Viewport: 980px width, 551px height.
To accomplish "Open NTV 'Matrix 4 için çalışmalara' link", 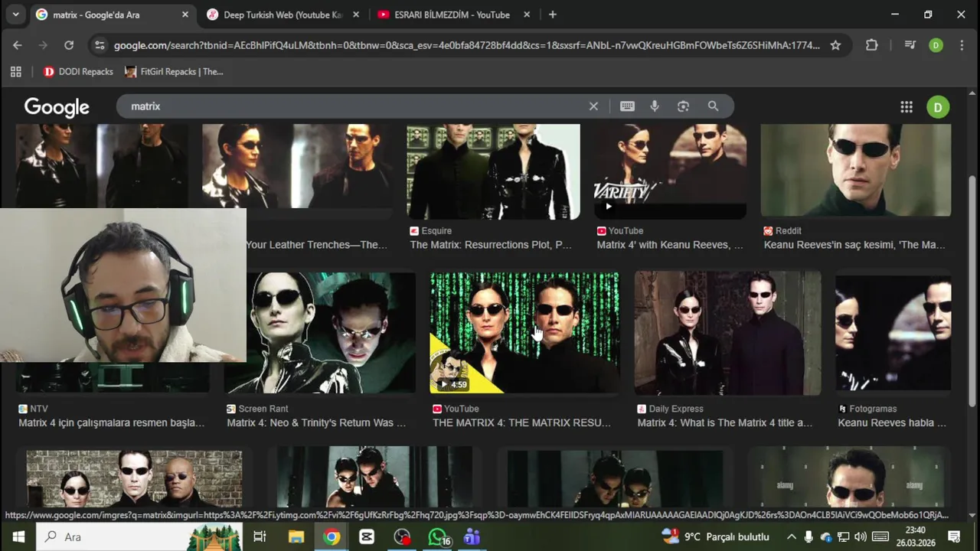I will pyautogui.click(x=112, y=422).
